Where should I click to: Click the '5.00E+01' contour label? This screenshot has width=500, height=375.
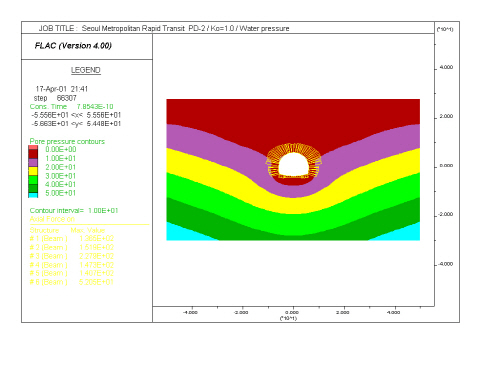[x=61, y=193]
